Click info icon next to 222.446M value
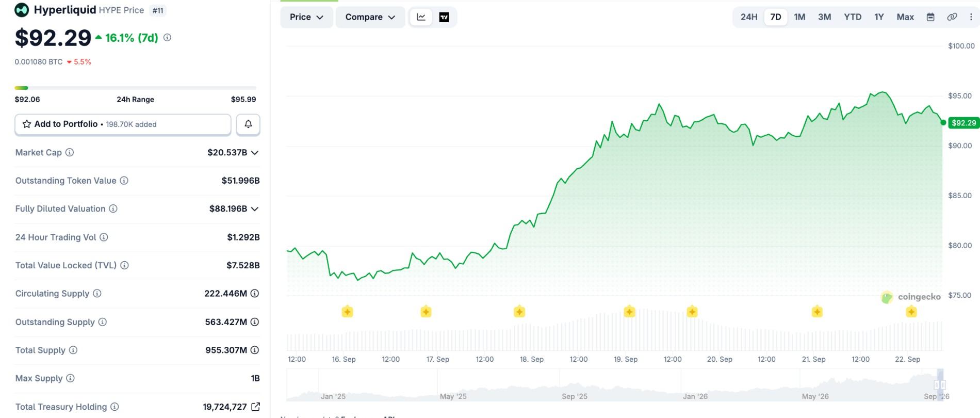 pos(255,294)
